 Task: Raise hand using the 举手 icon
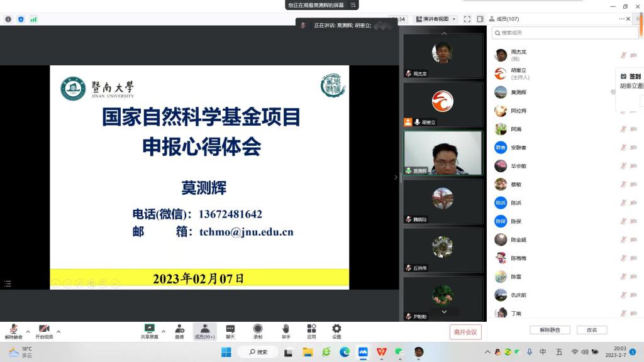click(286, 331)
